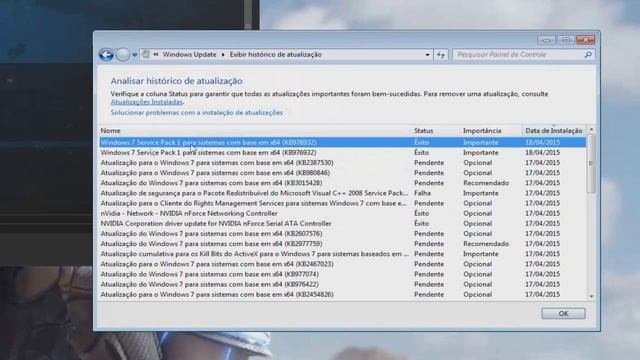
Task: Confirm with the OK button
Action: tap(563, 313)
